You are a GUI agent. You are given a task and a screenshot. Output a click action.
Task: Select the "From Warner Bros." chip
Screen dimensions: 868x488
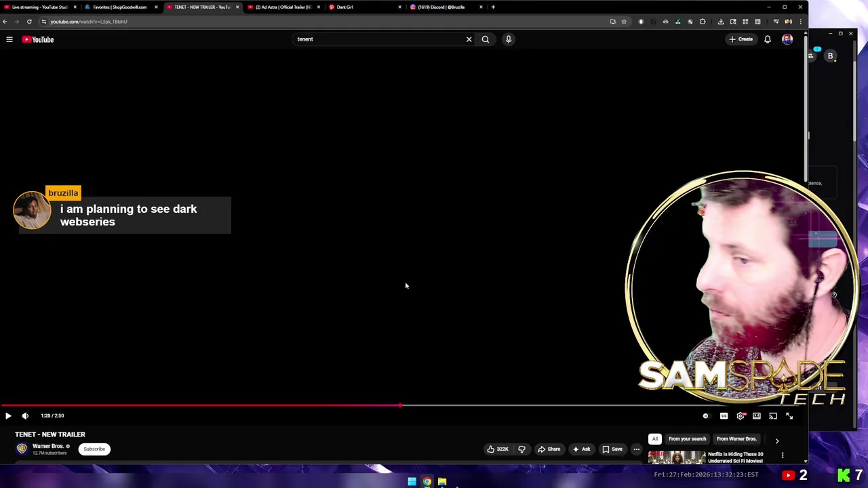[736, 439]
